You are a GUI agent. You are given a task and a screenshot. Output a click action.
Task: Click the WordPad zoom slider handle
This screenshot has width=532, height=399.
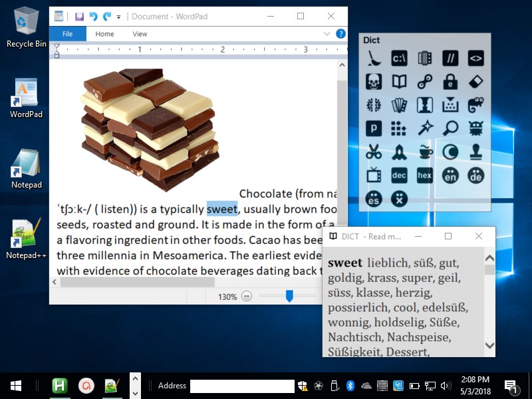(289, 296)
